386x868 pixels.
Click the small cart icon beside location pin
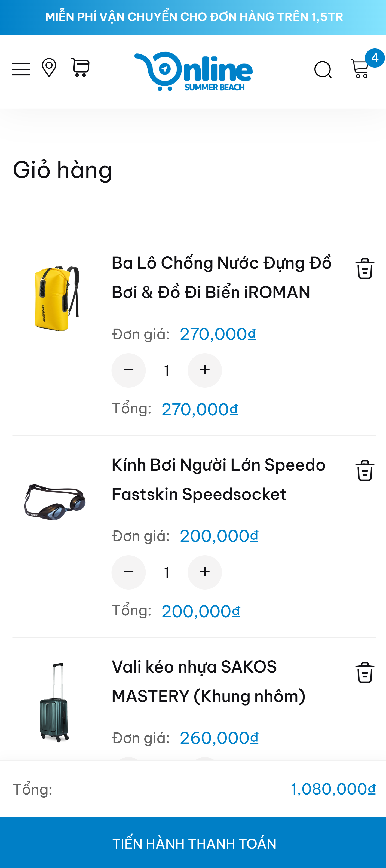click(x=80, y=68)
